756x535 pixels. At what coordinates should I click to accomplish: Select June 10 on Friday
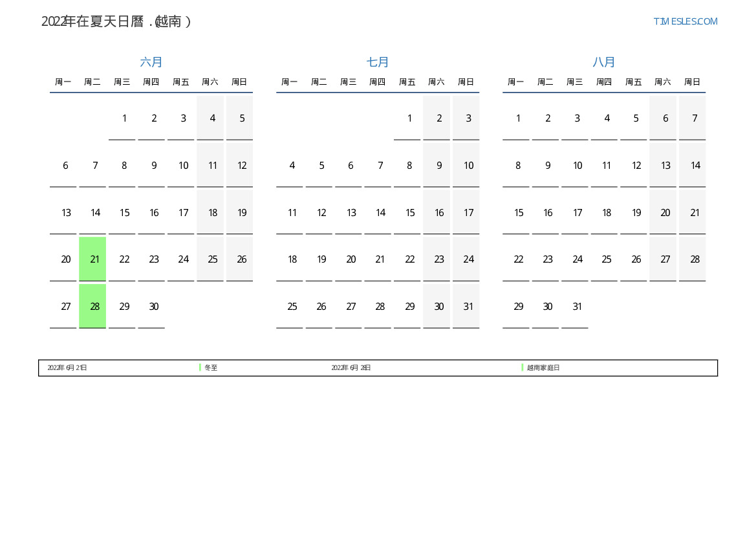(x=181, y=166)
